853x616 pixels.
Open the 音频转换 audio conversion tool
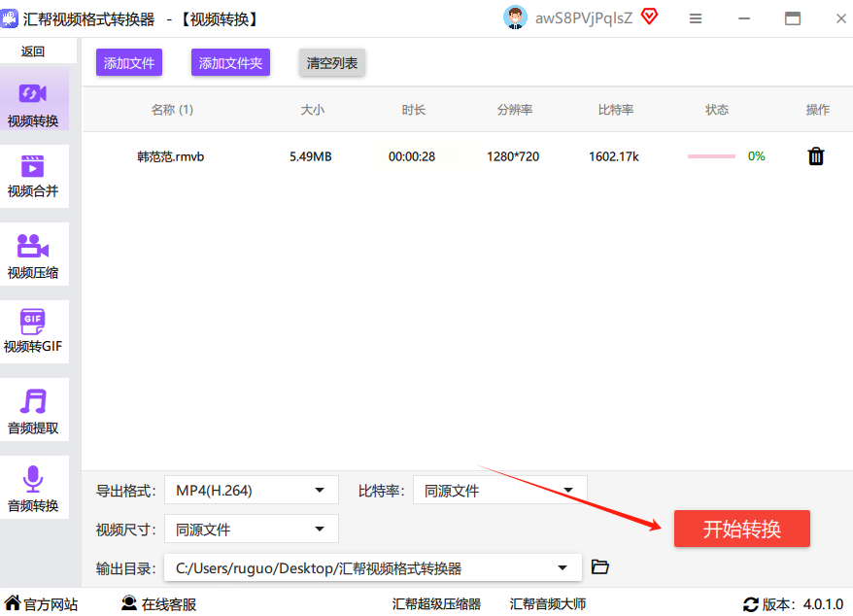[x=33, y=490]
